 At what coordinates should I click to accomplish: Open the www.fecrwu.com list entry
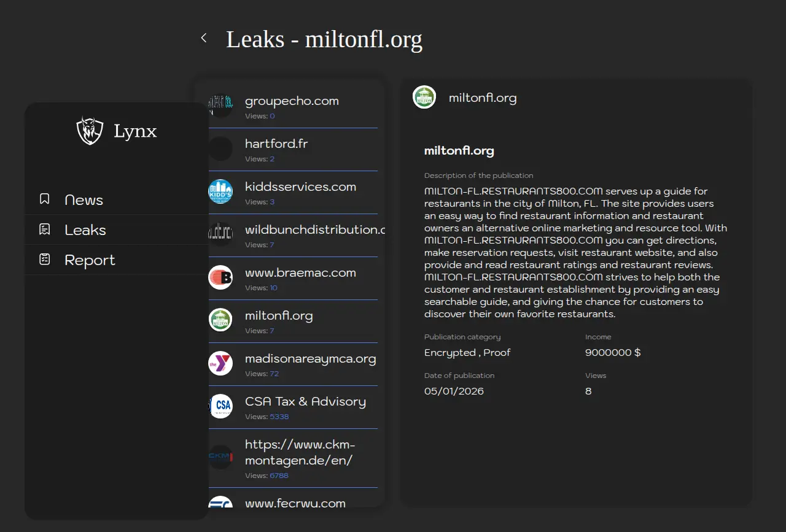(x=295, y=503)
